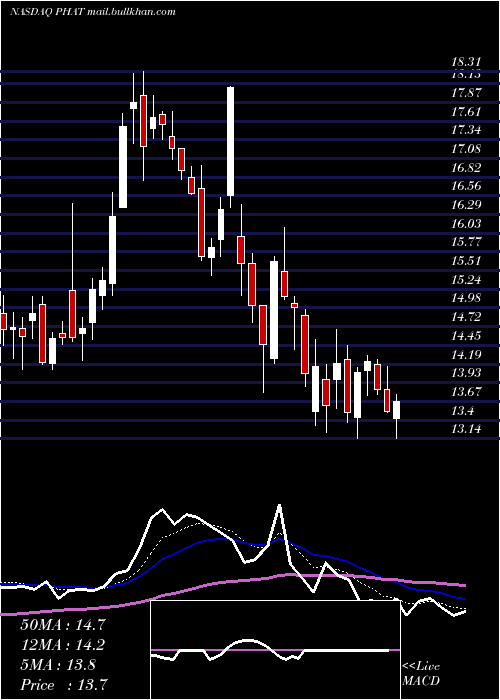Click the 14.45 price axis label

[466, 336]
